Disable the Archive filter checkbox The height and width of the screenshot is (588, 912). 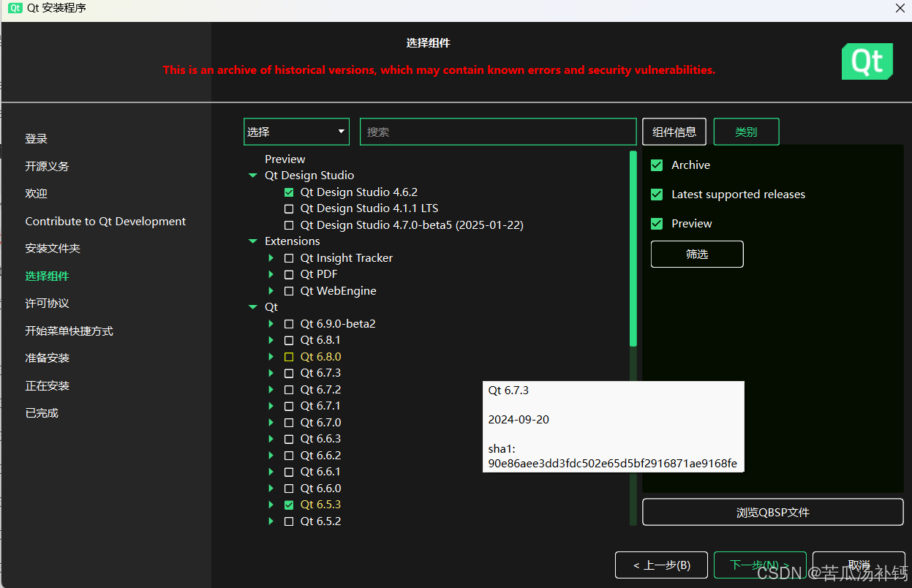[657, 165]
